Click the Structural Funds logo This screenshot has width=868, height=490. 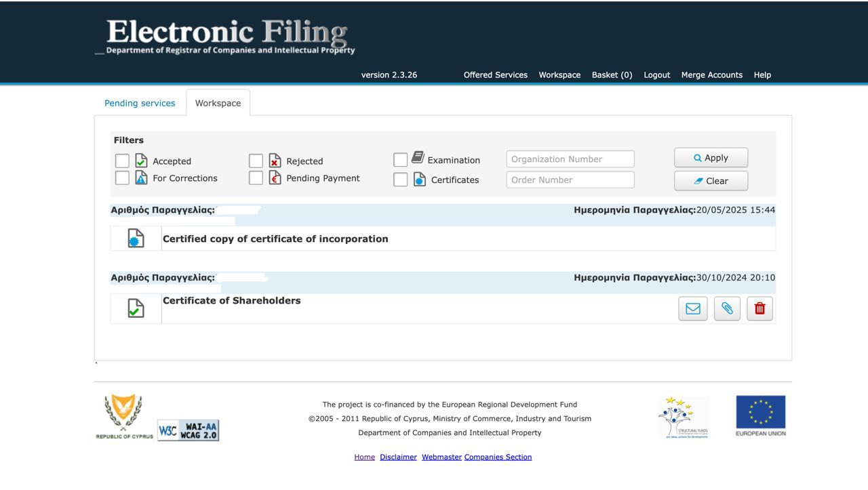click(683, 417)
